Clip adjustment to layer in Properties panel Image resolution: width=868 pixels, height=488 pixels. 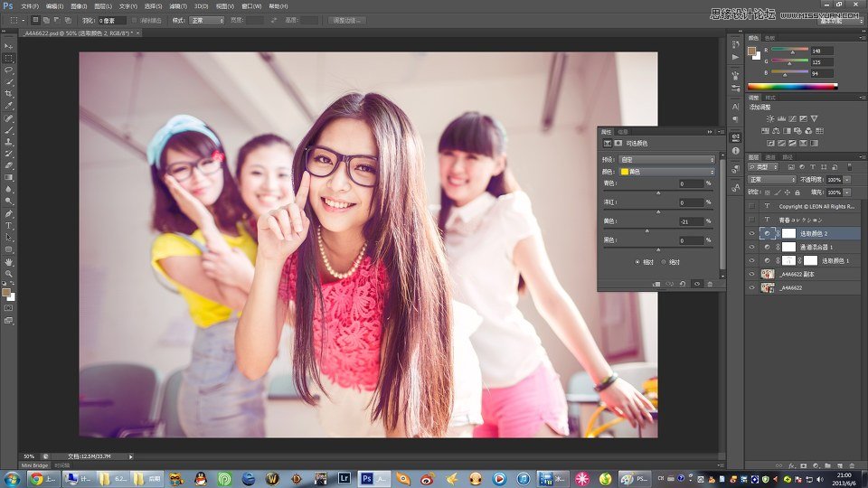click(656, 284)
